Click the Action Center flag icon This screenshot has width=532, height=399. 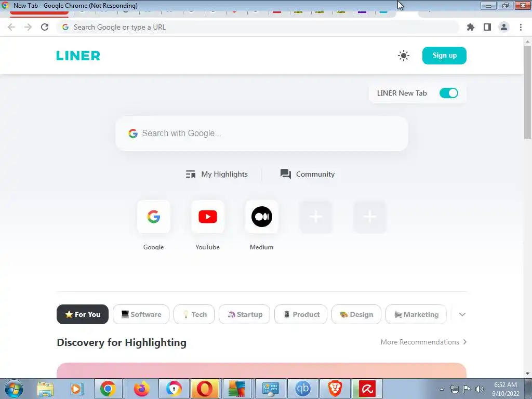click(x=467, y=389)
